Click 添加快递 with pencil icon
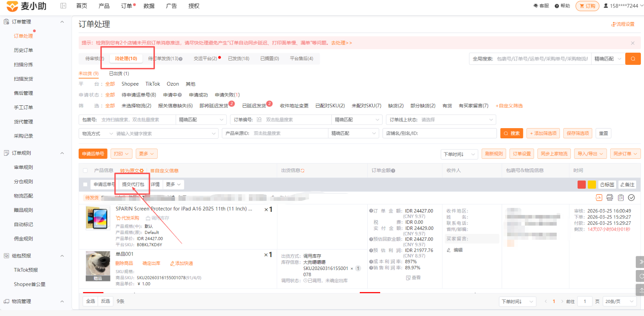 pyautogui.click(x=181, y=263)
